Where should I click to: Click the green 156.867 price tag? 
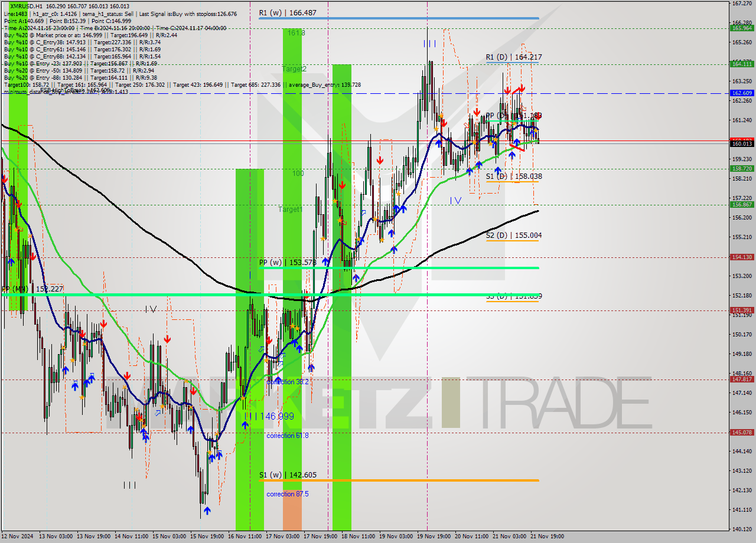[742, 204]
